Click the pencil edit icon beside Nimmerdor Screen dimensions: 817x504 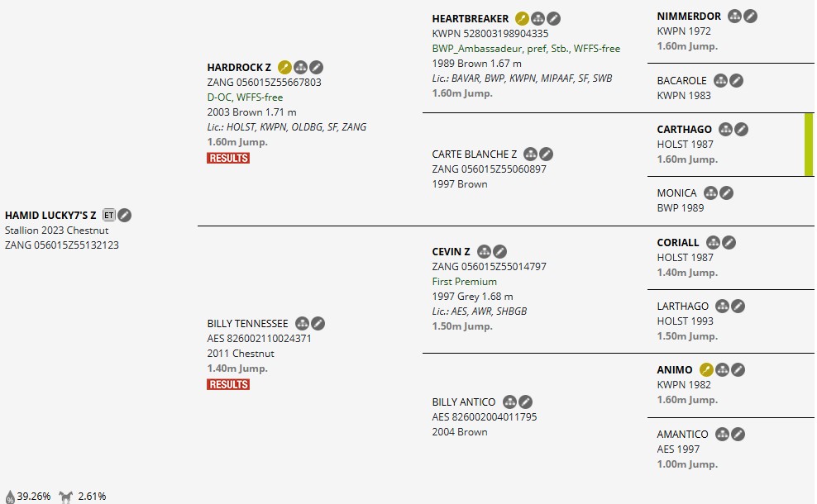pyautogui.click(x=750, y=16)
